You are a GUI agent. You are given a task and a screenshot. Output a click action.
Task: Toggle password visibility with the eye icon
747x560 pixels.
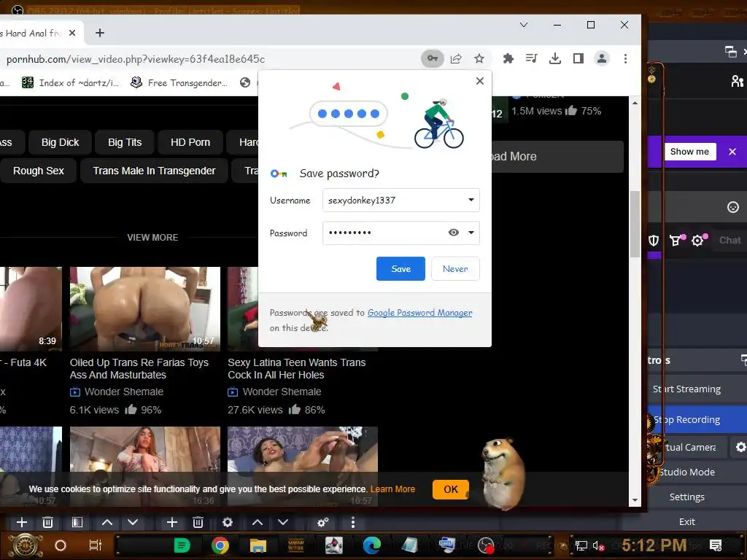[x=454, y=233]
